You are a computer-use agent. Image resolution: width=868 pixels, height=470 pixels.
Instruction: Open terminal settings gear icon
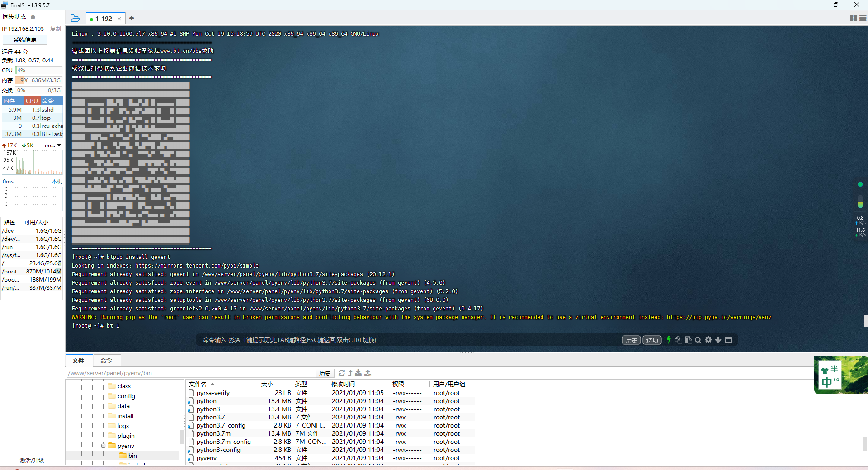(708, 340)
